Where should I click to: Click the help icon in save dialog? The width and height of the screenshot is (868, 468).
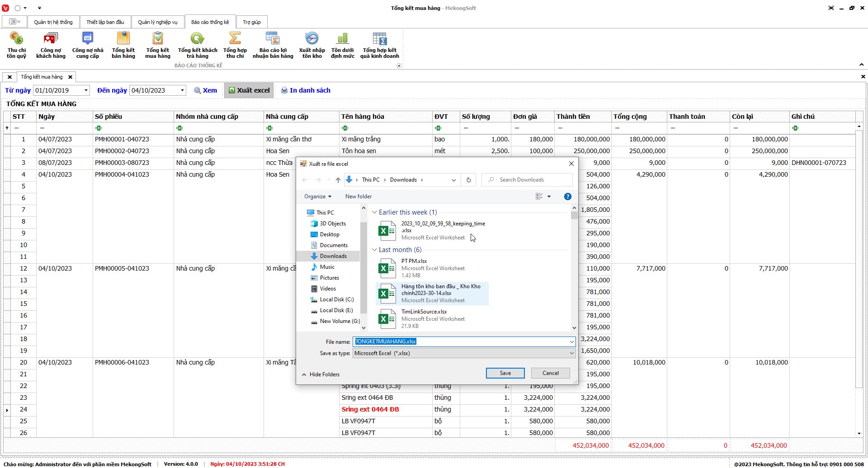pyautogui.click(x=567, y=197)
